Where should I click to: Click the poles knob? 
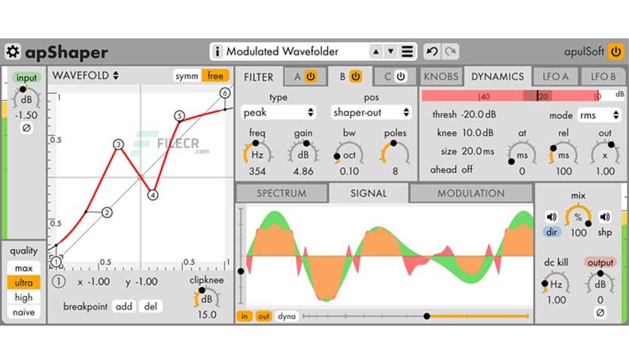coord(395,153)
